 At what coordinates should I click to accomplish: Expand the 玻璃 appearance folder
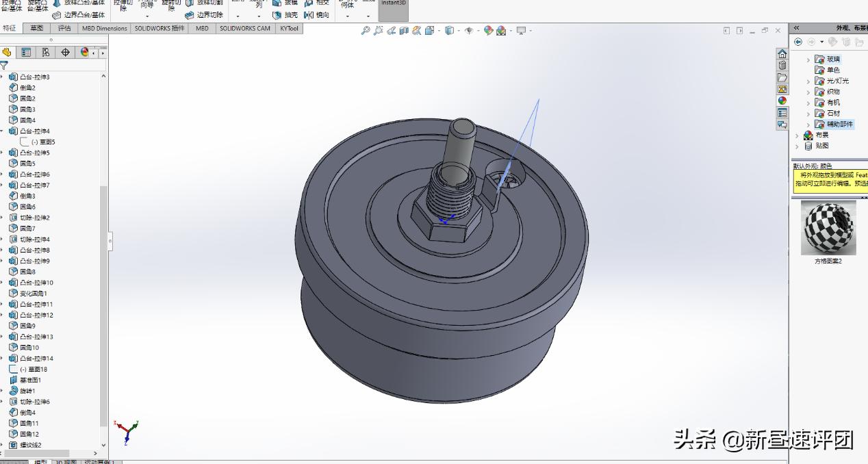[808, 60]
